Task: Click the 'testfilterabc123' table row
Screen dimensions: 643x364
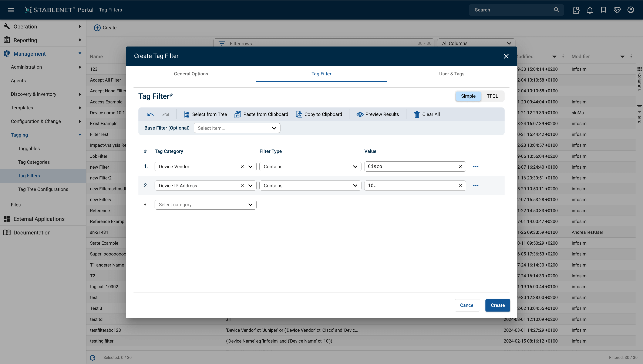Action: 360,330
